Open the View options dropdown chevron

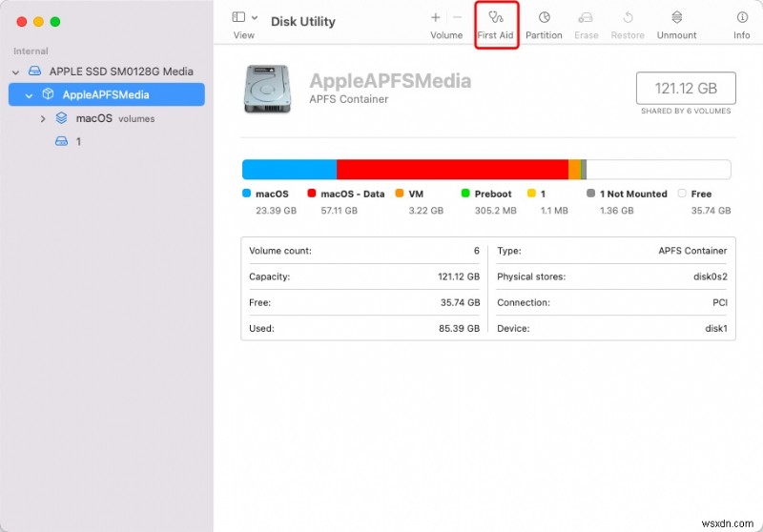coord(255,17)
